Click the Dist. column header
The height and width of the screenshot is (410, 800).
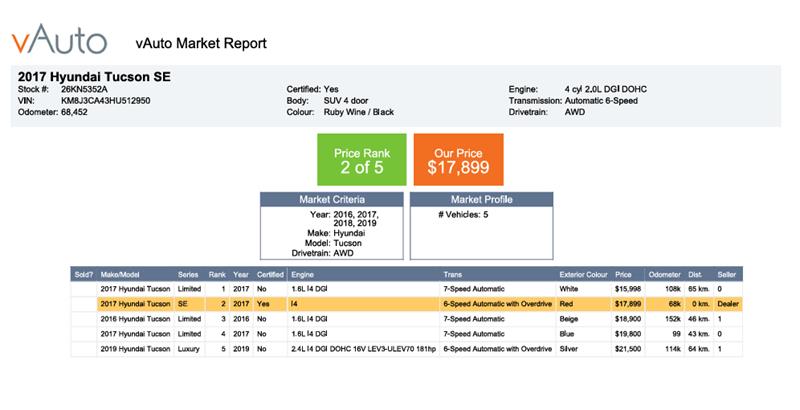(695, 274)
